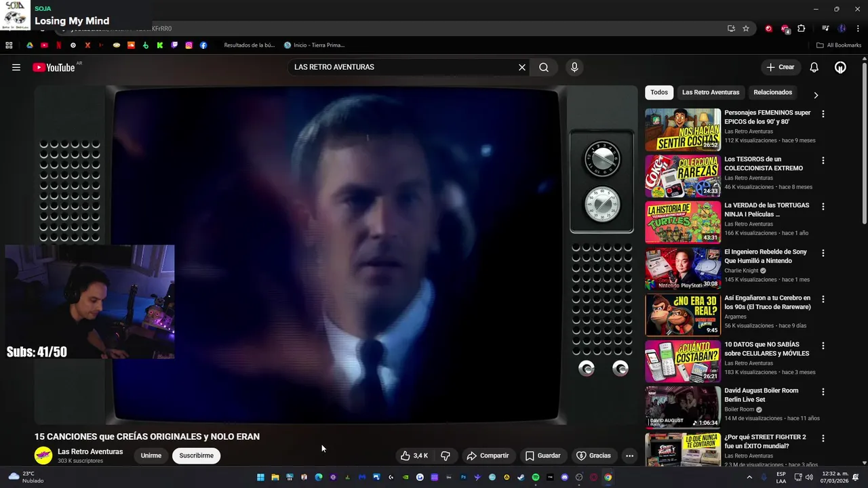The image size is (868, 488).
Task: Open Las Retro Aventuras channel avatar
Action: click(x=43, y=455)
